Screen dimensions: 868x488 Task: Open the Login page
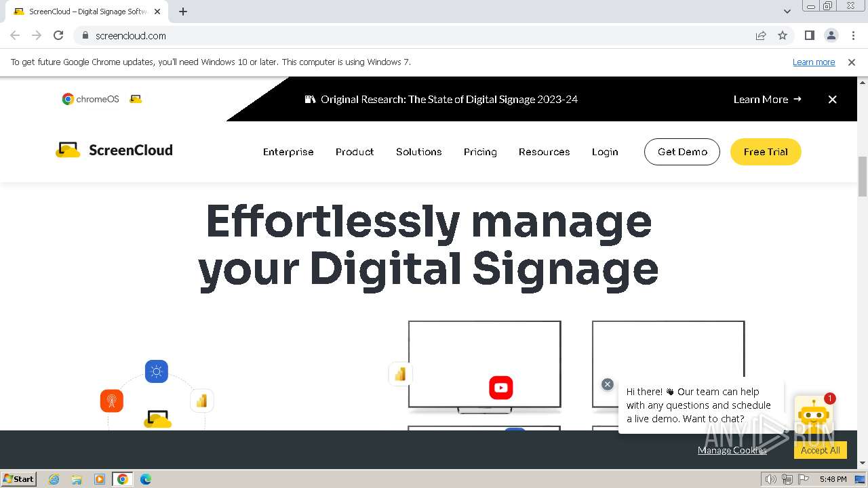point(605,152)
